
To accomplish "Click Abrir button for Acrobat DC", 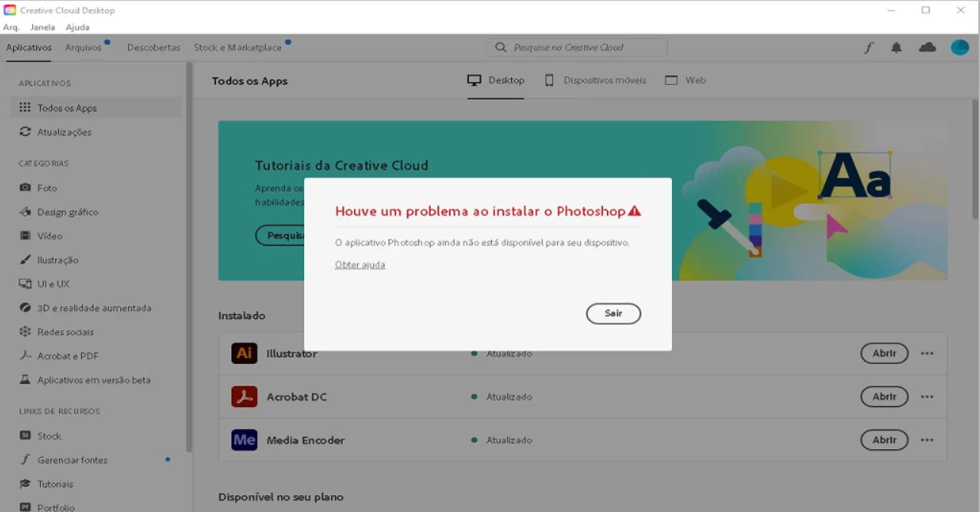I will (x=884, y=397).
